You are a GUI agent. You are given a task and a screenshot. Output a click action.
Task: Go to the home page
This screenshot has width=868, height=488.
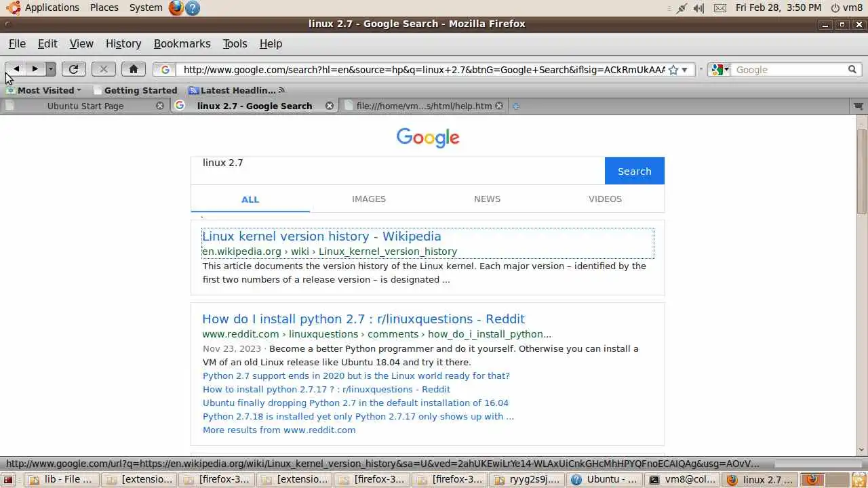pos(134,69)
